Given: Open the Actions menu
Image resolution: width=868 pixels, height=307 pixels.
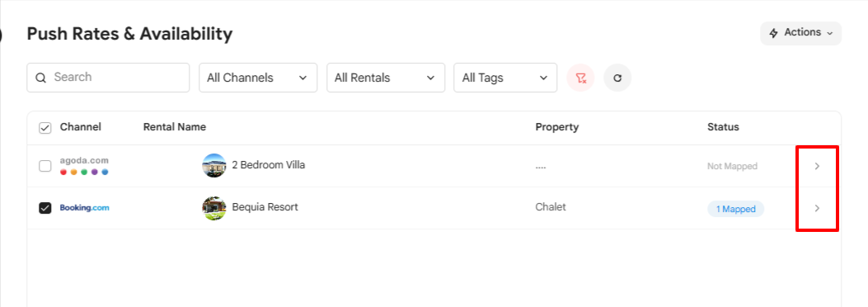Looking at the screenshot, I should pyautogui.click(x=800, y=33).
